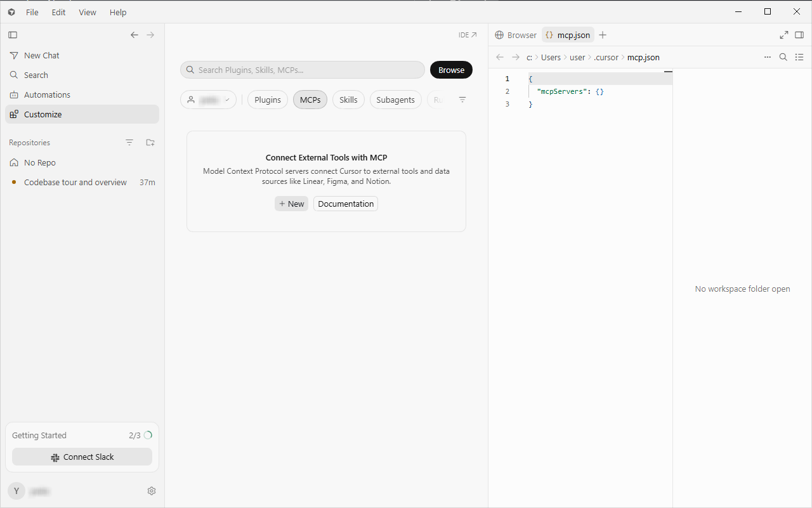Open a new tab with the plus icon
The width and height of the screenshot is (812, 508).
tap(603, 35)
